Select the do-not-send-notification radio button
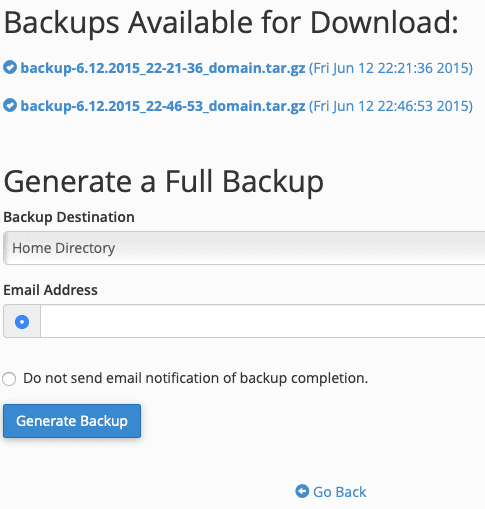485x509 pixels. point(9,379)
